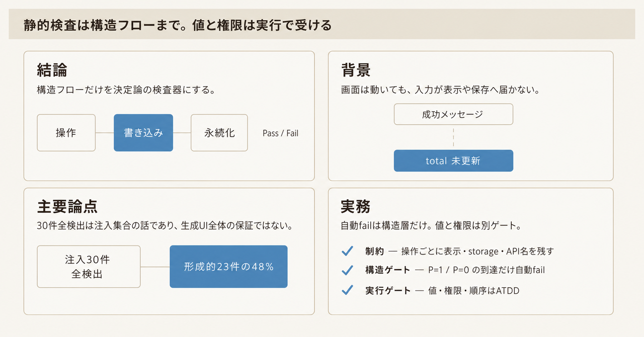This screenshot has height=337, width=644.
Task: Click the line 操作ごとに表示・storage・API名を残す
Action: point(477,251)
